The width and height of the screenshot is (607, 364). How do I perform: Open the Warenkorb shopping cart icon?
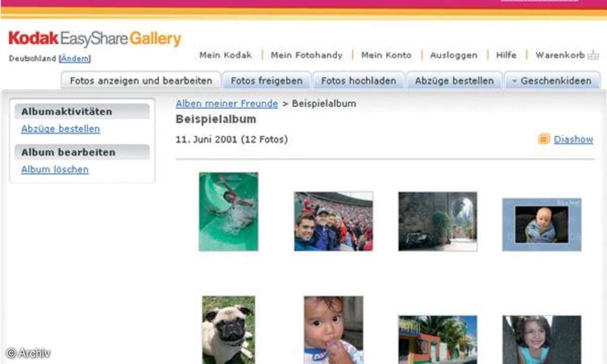[593, 55]
